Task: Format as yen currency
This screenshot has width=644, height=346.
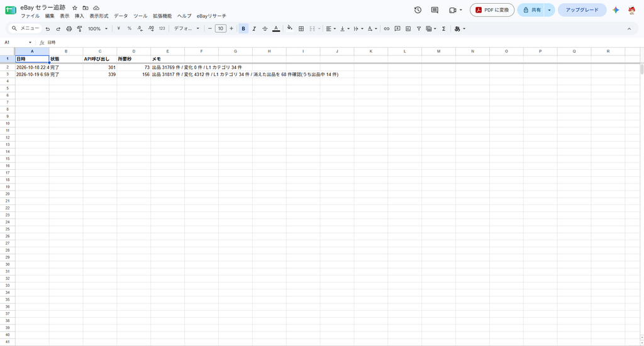Action: pos(119,29)
